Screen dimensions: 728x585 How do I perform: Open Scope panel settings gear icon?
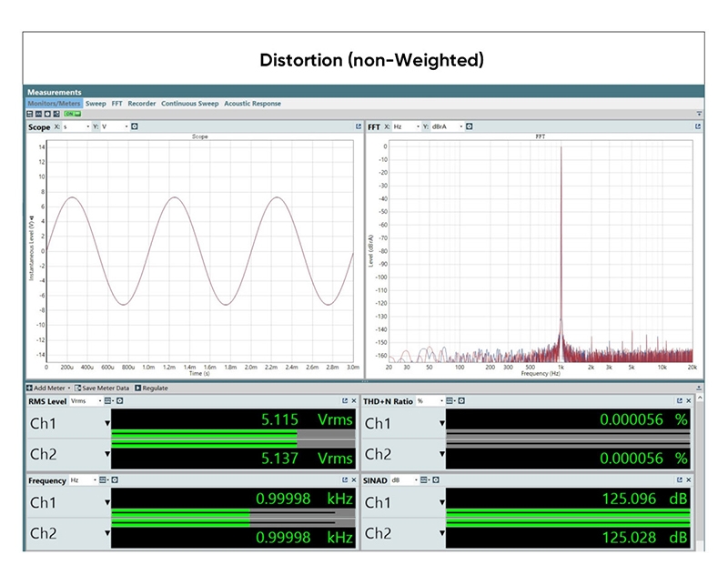pyautogui.click(x=134, y=126)
